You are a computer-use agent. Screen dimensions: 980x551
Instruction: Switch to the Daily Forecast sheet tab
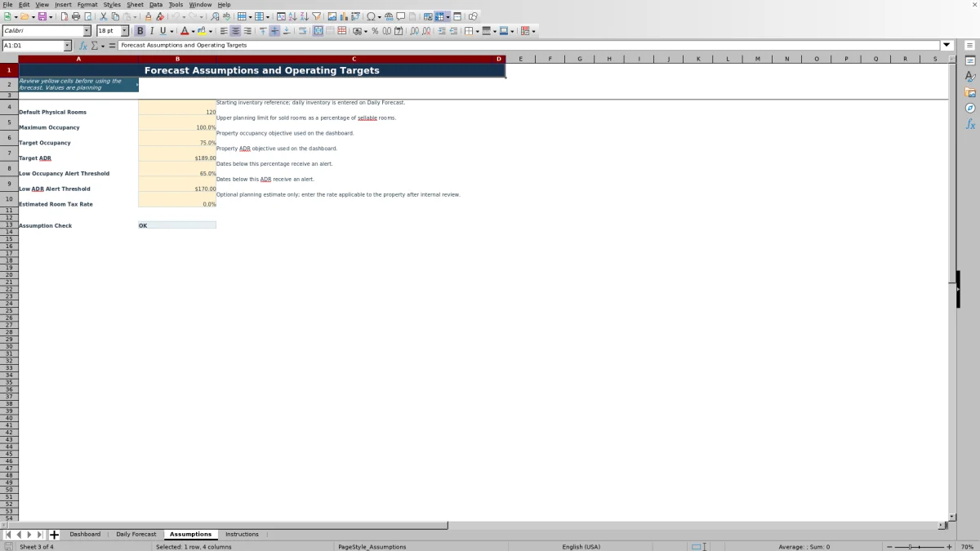[x=136, y=534]
